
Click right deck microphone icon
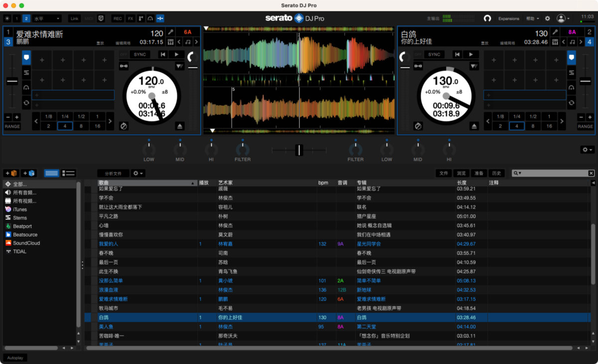click(x=555, y=32)
